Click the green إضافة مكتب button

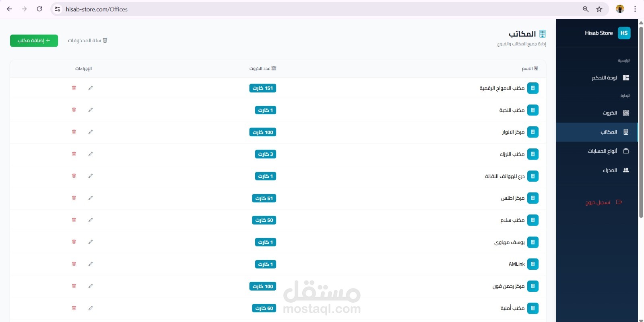pos(34,41)
